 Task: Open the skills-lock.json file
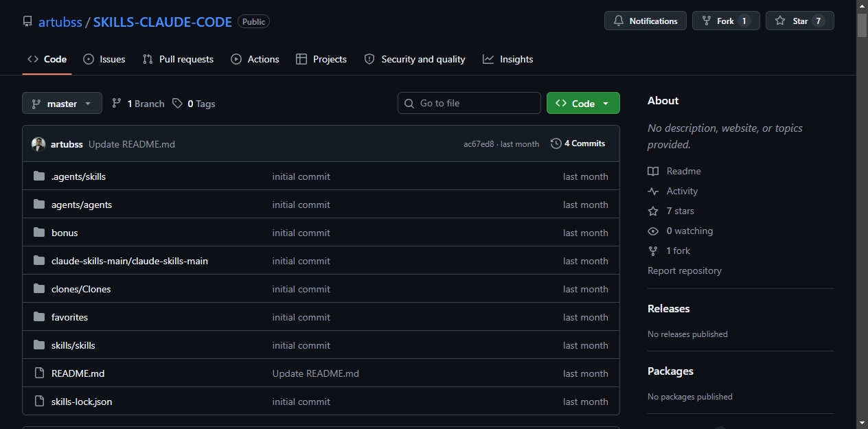[82, 402]
